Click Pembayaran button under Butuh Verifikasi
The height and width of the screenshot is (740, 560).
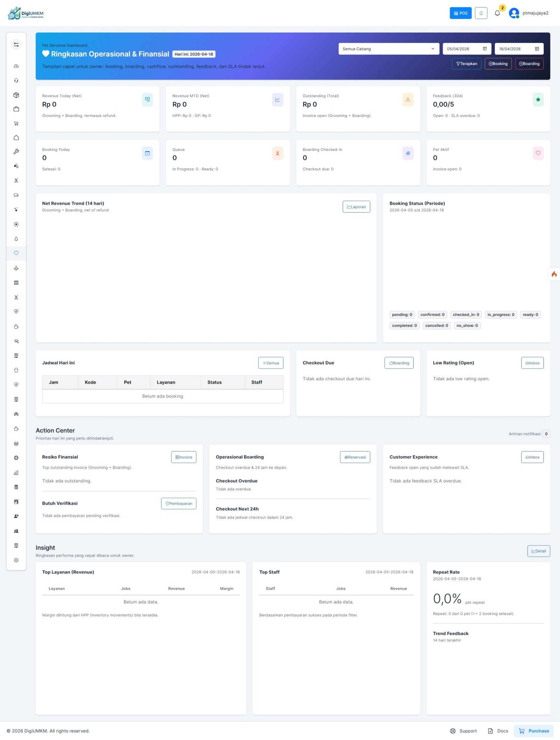(178, 503)
